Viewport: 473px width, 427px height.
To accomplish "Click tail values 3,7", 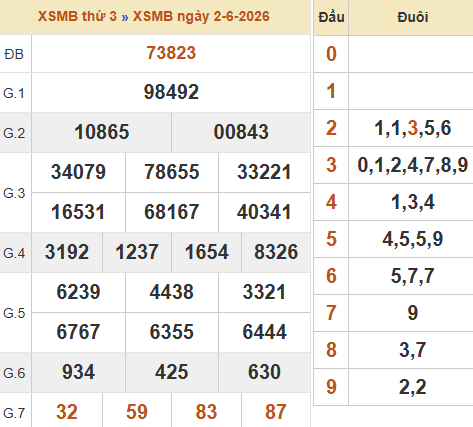I will (x=413, y=350).
